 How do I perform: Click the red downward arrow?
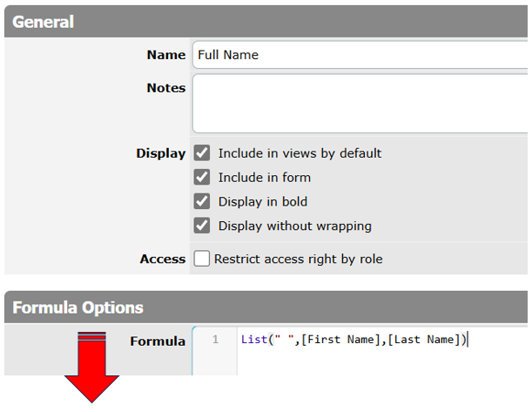(x=91, y=368)
